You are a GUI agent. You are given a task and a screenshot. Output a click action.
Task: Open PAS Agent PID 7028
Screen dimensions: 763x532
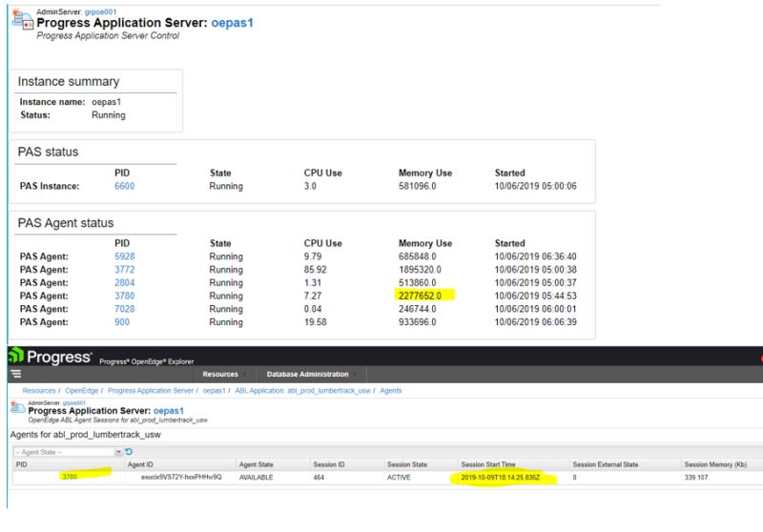point(125,309)
